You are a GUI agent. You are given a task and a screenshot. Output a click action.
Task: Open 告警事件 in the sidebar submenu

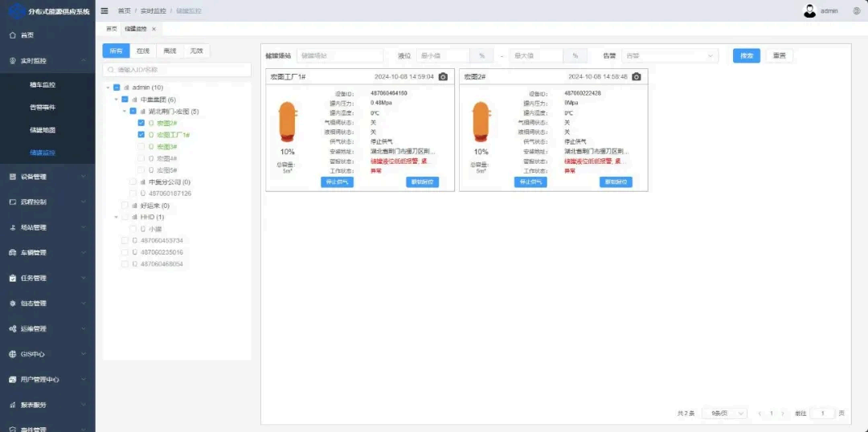click(x=43, y=108)
